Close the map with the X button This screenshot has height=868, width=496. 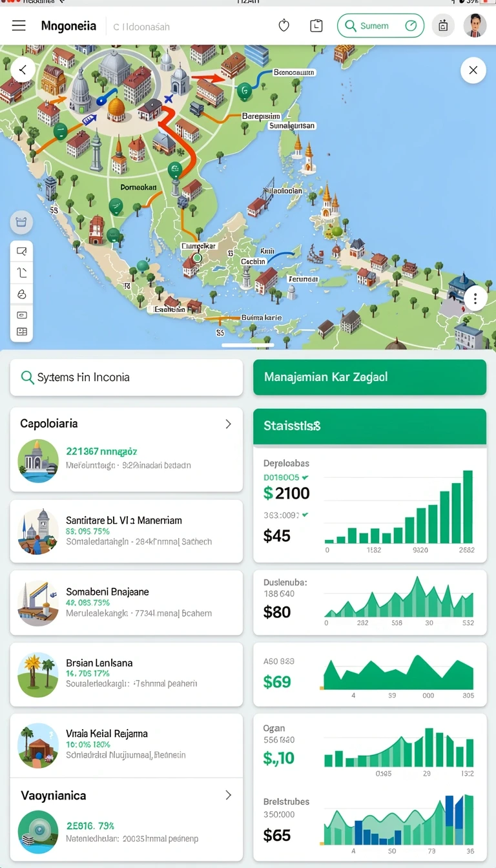(x=473, y=70)
